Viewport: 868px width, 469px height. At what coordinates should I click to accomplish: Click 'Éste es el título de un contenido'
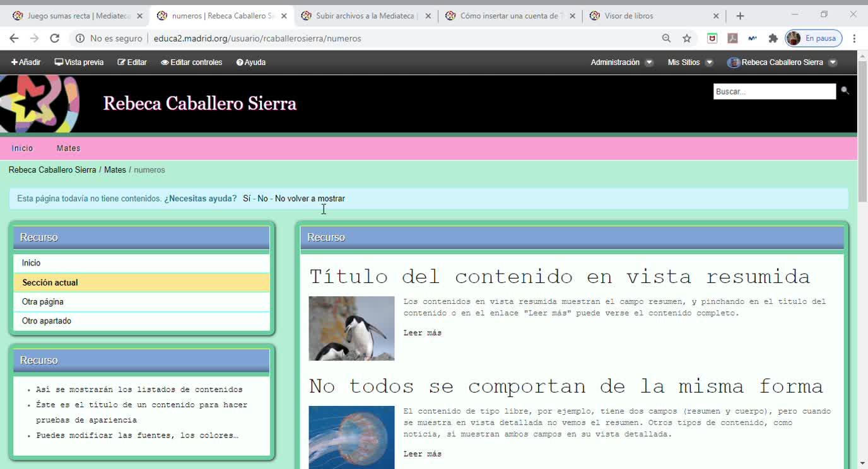pyautogui.click(x=142, y=412)
